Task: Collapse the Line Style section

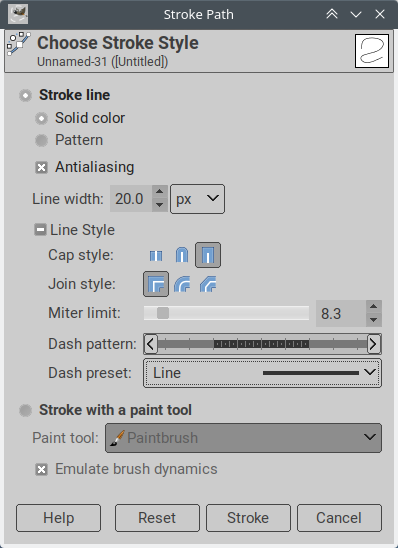Action: pos(40,230)
